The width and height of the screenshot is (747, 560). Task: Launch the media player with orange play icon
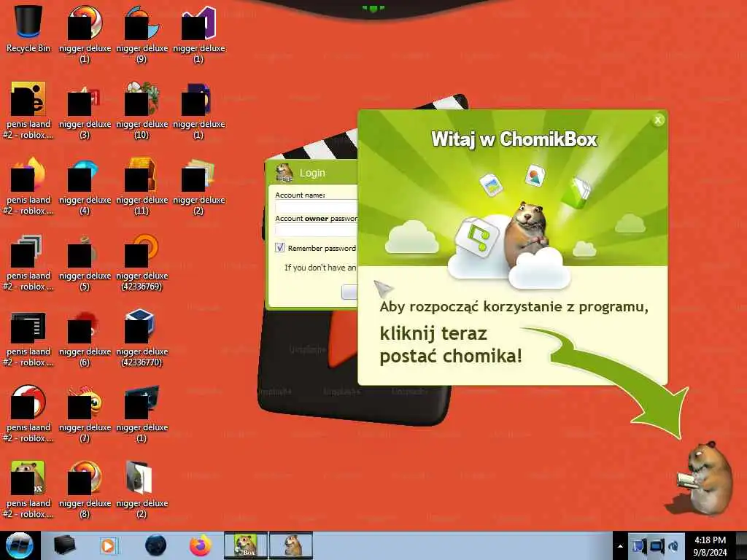[109, 545]
